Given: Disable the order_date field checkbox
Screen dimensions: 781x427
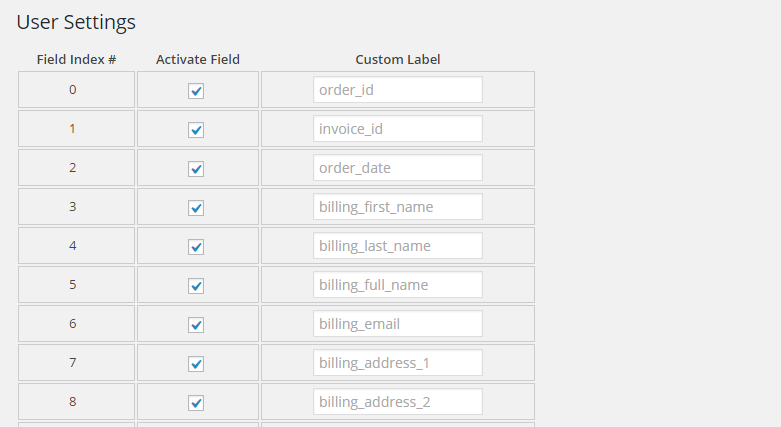Looking at the screenshot, I should tap(196, 169).
